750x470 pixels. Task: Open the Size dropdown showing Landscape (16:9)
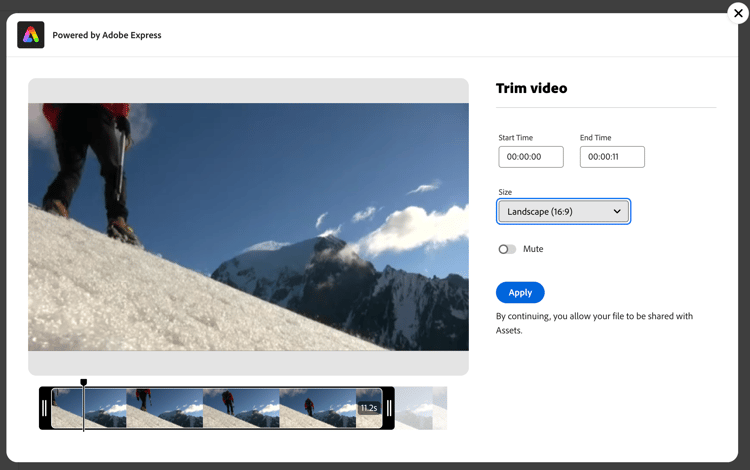pos(563,211)
